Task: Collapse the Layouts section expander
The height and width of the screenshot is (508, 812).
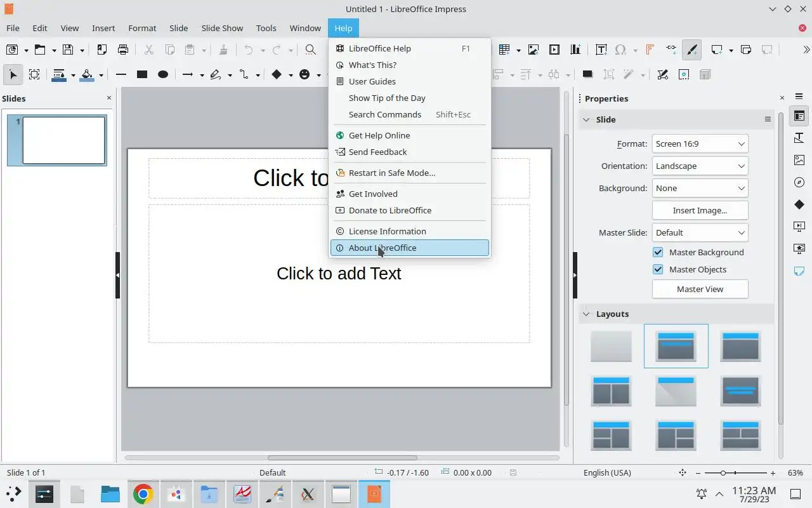Action: coord(586,314)
